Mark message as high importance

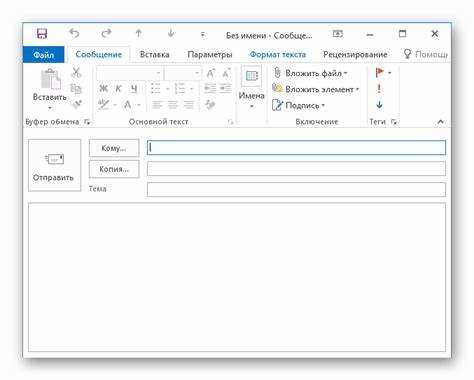pyautogui.click(x=379, y=89)
